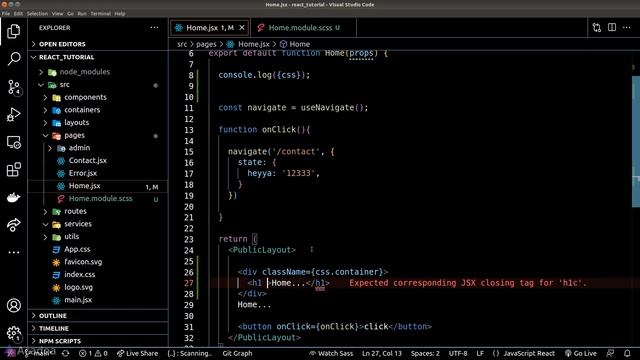This screenshot has width=640, height=360.
Task: Open the Docker view icon
Action: coord(13,197)
